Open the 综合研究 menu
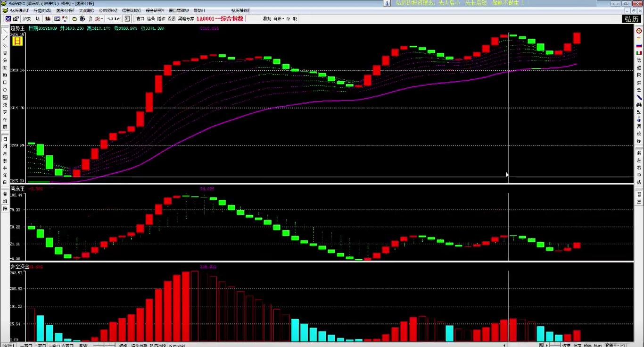Image resolution: width=644 pixels, height=347 pixels. (154, 10)
